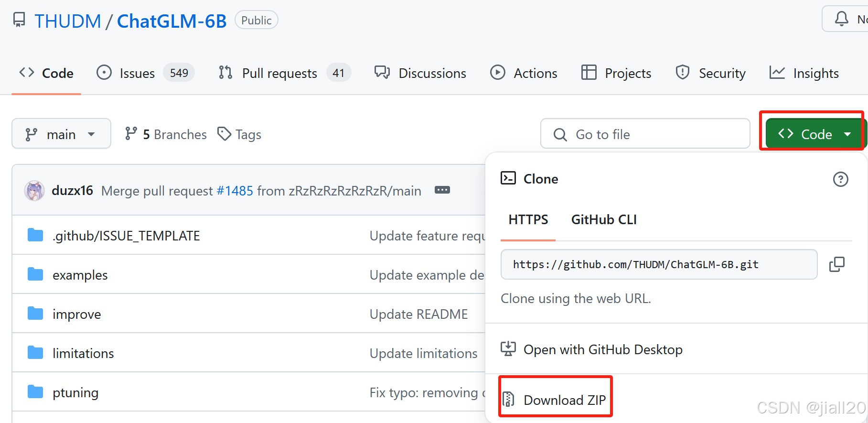
Task: Click the Go to file search field
Action: (x=645, y=134)
